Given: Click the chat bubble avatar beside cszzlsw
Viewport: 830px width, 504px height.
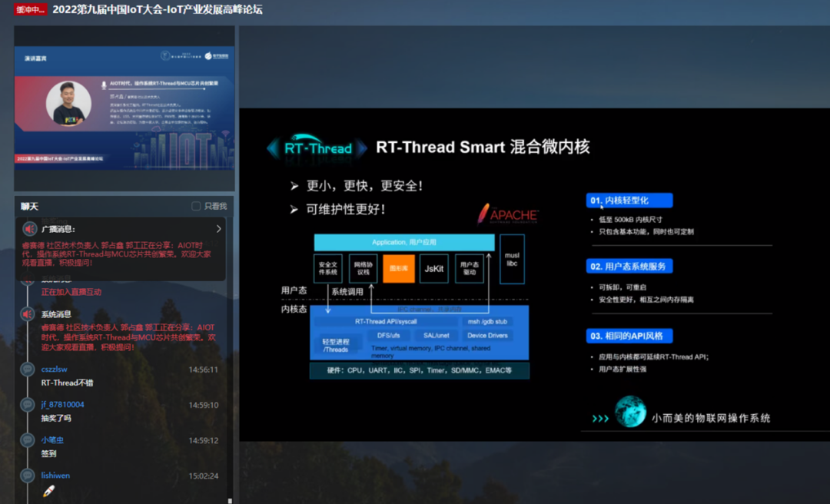Looking at the screenshot, I should point(28,369).
